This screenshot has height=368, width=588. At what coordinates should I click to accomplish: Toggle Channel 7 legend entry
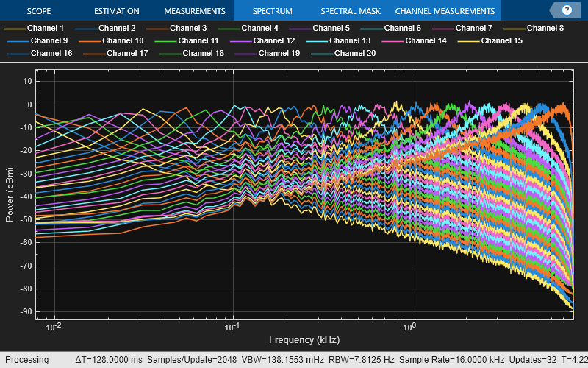click(462, 28)
